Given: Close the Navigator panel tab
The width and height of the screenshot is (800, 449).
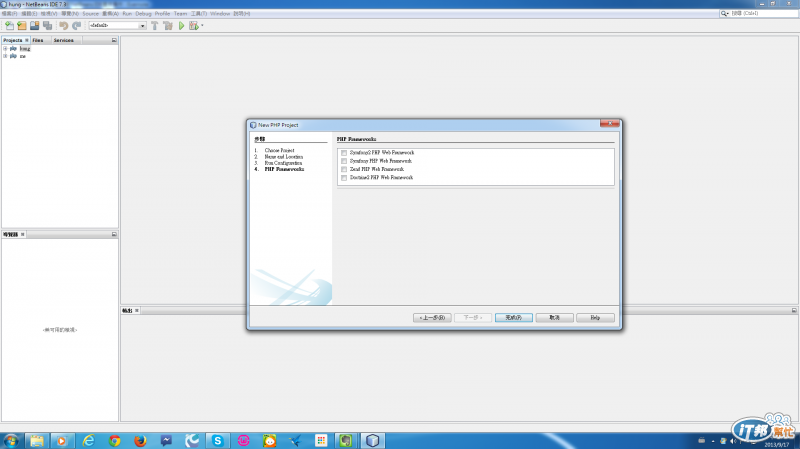Looking at the screenshot, I should [22, 234].
